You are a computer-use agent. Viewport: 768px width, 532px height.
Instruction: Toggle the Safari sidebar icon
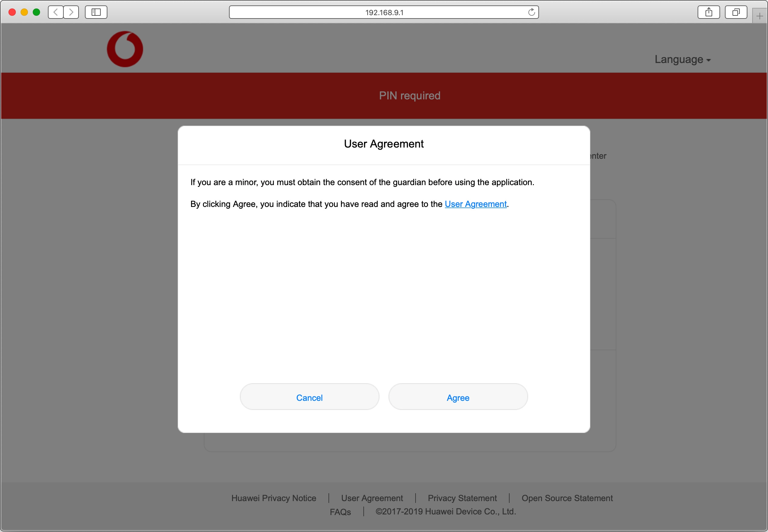96,12
